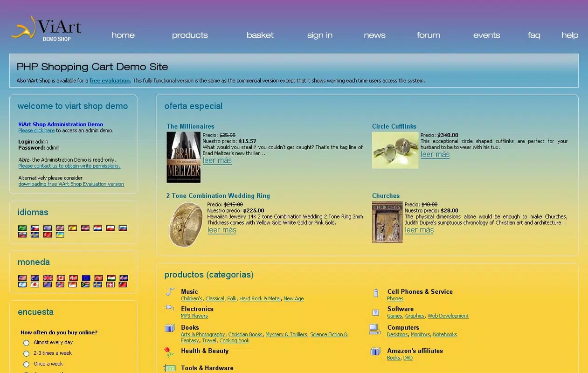
Task: Open the 'Hard Rock & Metal' subcategory
Action: pos(260,299)
